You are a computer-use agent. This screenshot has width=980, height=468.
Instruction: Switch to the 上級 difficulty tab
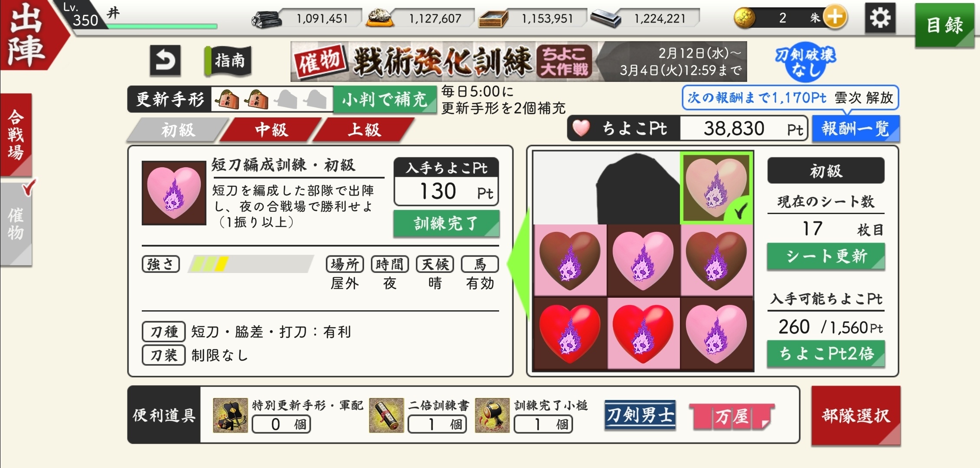click(x=364, y=130)
